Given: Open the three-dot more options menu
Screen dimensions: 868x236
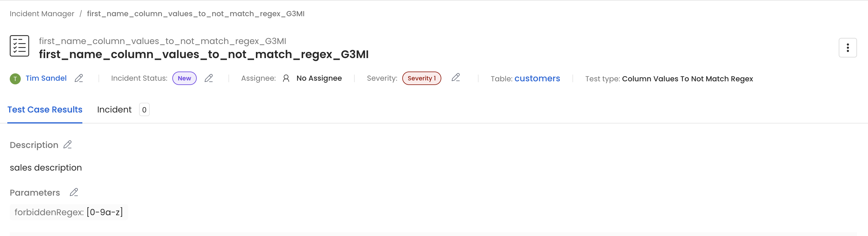Looking at the screenshot, I should coord(848,48).
